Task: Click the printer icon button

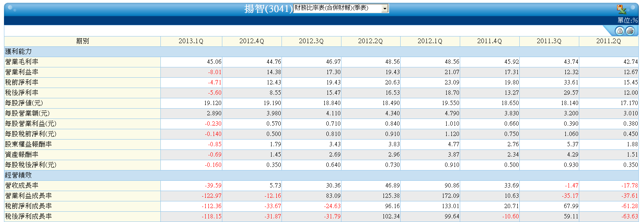Action: (630, 31)
